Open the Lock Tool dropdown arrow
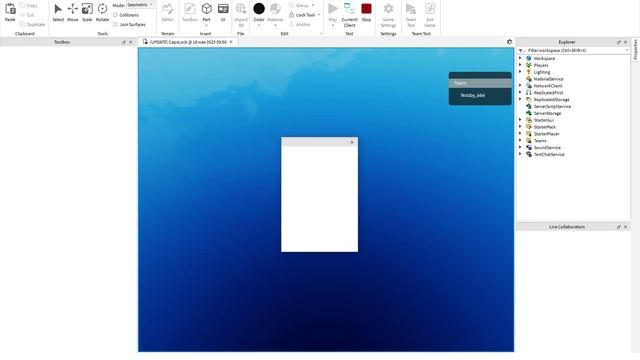Image resolution: width=640 pixels, height=360 pixels. [x=319, y=15]
